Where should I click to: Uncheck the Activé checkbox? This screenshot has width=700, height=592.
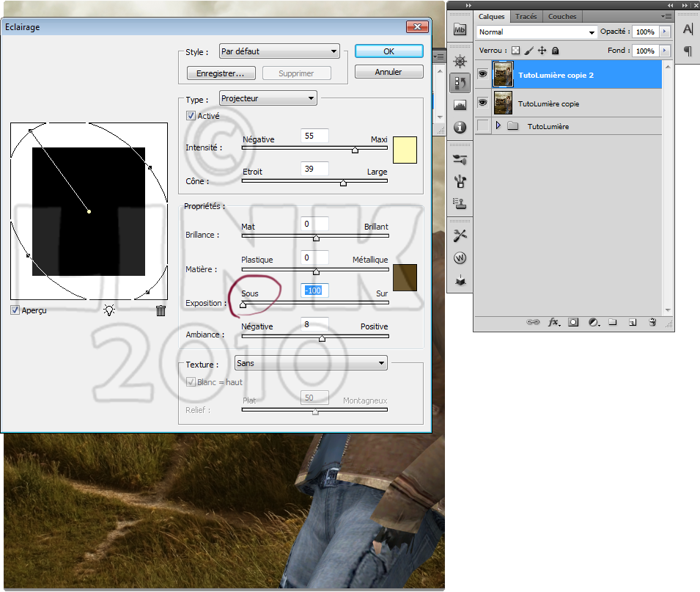191,116
